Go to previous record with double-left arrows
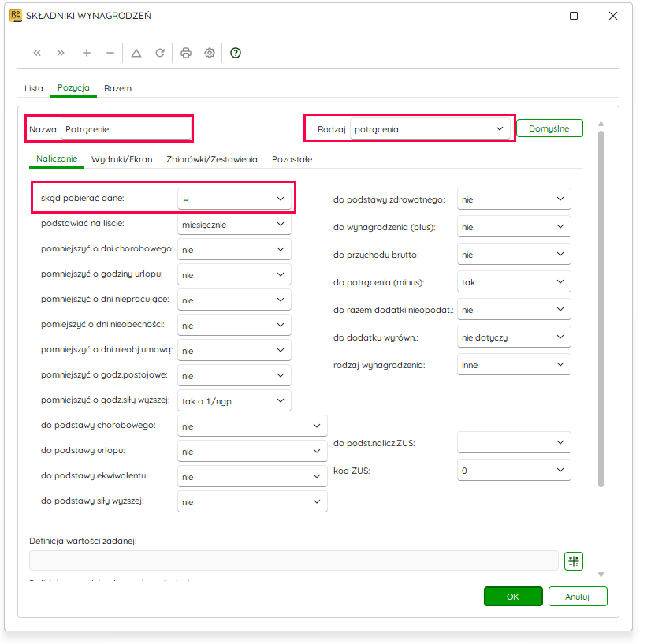Image resolution: width=651 pixels, height=644 pixels. coord(37,53)
